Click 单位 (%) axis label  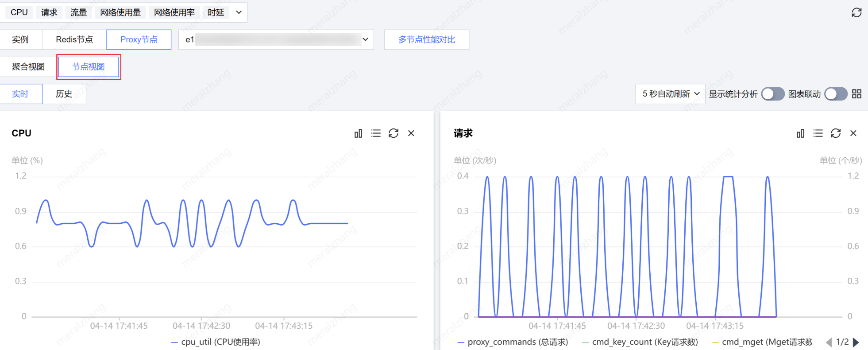27,160
